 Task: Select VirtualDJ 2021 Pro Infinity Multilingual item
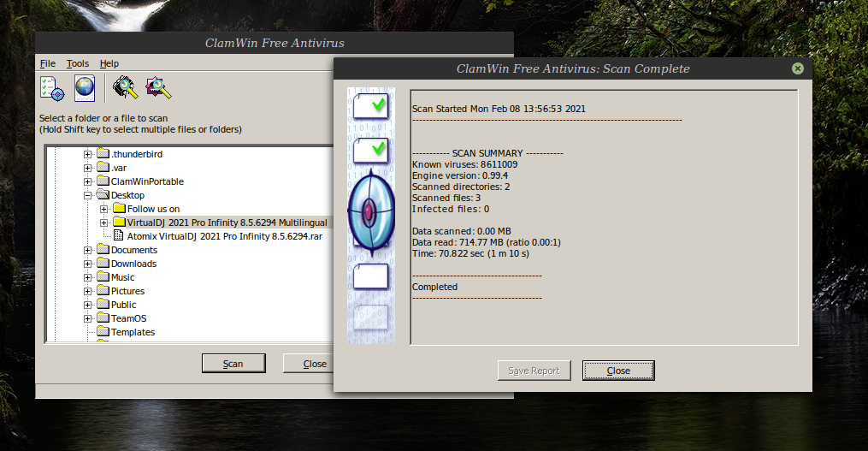pyautogui.click(x=227, y=223)
